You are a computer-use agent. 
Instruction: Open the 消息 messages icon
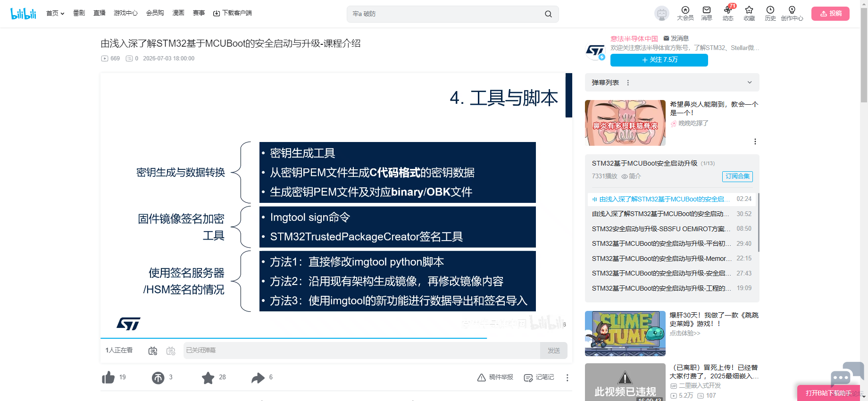pyautogui.click(x=707, y=13)
